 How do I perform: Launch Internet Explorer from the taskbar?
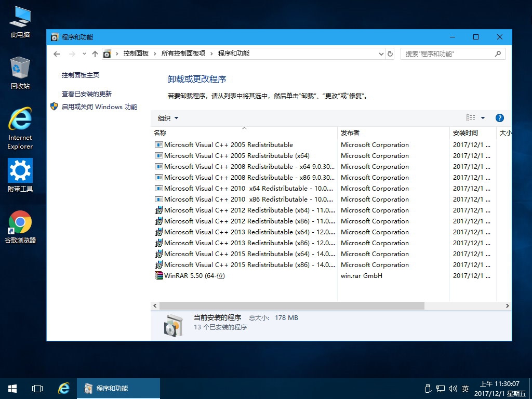63,389
